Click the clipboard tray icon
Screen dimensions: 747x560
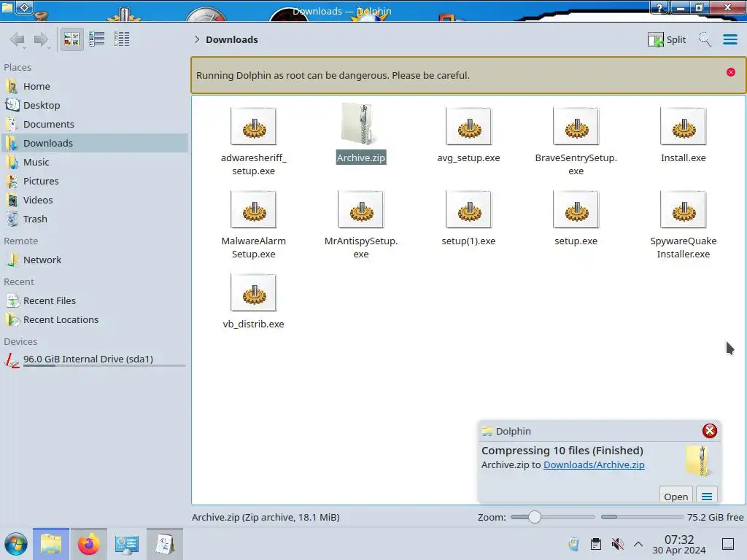(x=595, y=544)
